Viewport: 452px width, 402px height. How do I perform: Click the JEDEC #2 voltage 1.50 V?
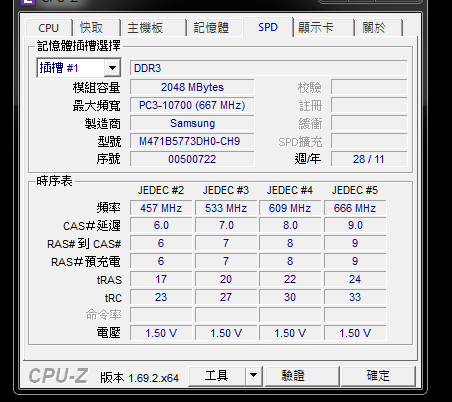[x=161, y=333]
